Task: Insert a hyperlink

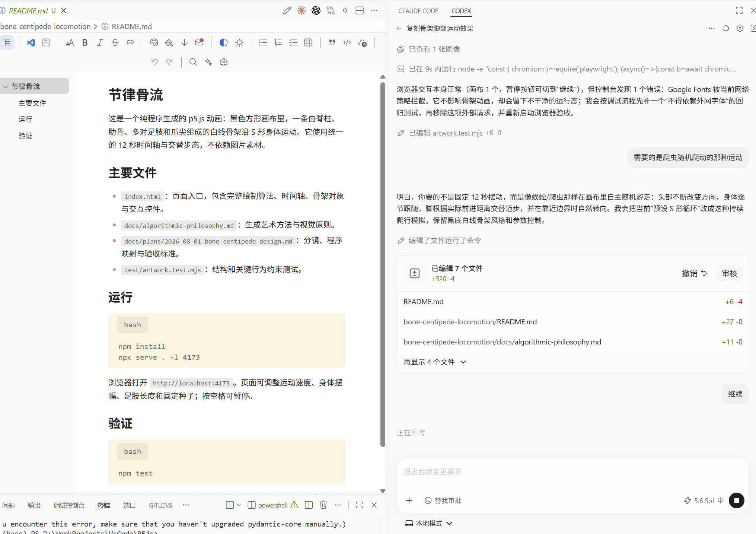Action: (x=130, y=42)
